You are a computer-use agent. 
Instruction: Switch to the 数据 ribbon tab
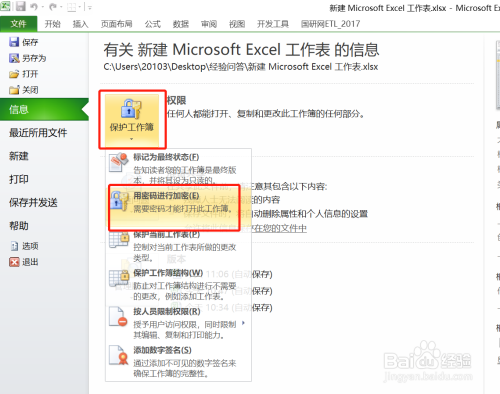click(x=181, y=24)
